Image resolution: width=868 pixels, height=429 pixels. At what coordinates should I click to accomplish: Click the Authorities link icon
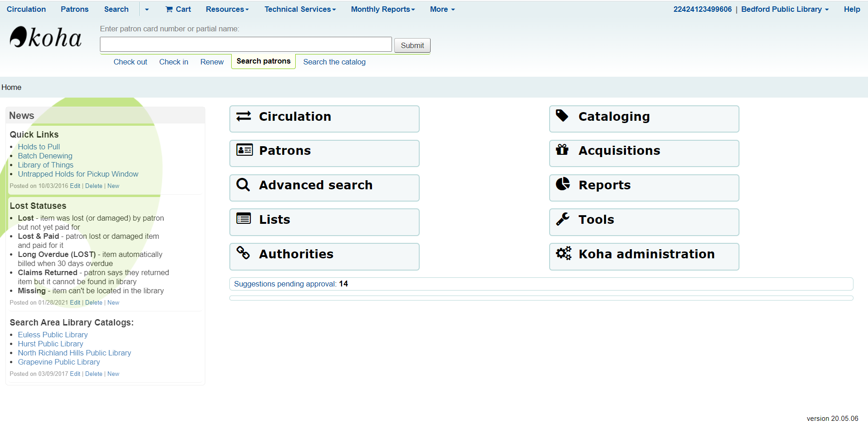coord(243,253)
